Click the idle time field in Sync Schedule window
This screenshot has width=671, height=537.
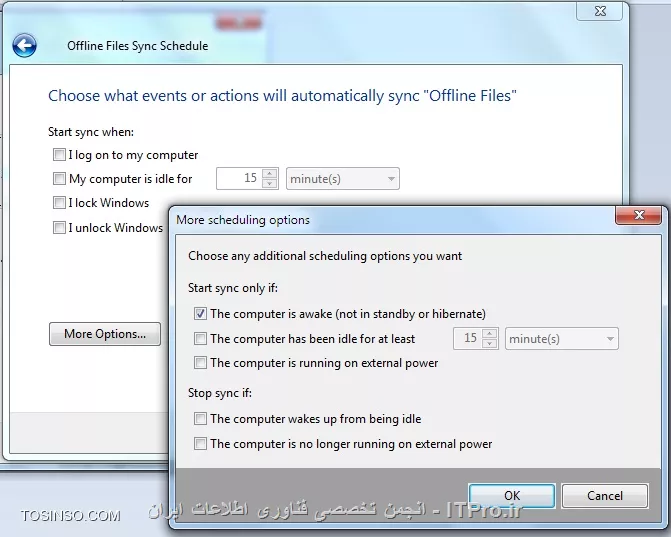tap(239, 178)
